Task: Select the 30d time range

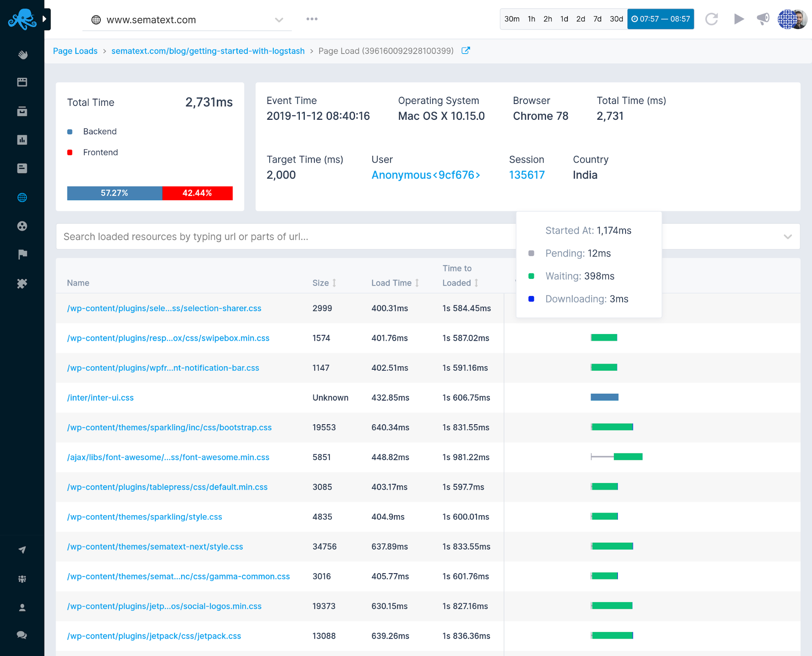Action: click(x=616, y=19)
